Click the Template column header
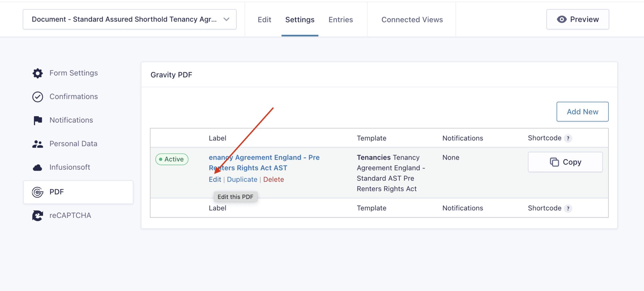 pyautogui.click(x=371, y=138)
